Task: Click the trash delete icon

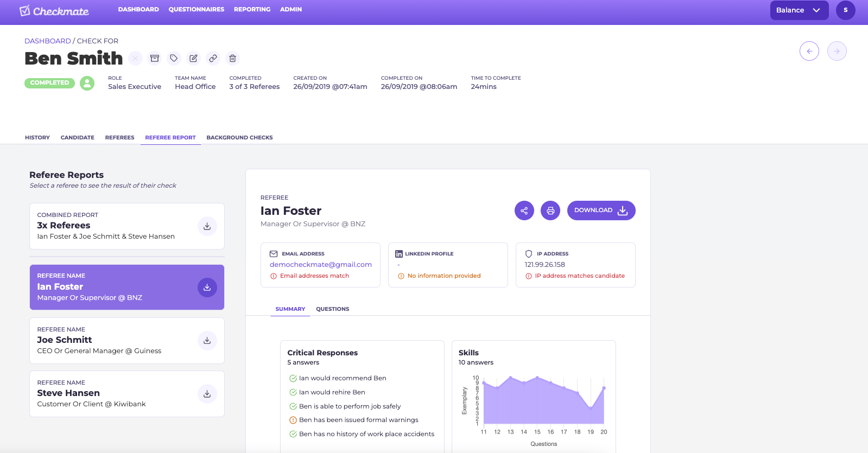Action: (x=232, y=58)
